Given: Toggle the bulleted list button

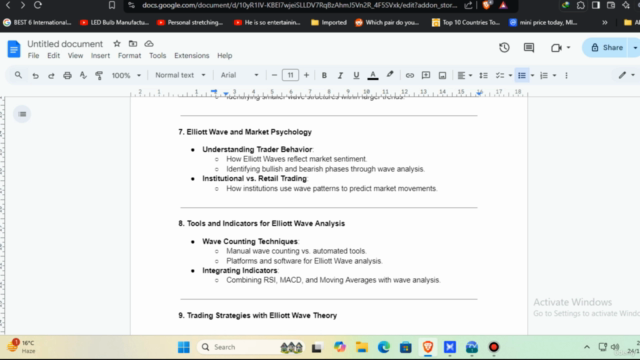Looking at the screenshot, I should [x=522, y=76].
